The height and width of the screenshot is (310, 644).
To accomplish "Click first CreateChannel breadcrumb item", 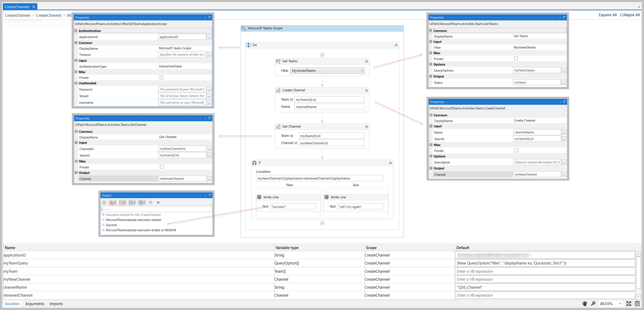I will coord(18,15).
